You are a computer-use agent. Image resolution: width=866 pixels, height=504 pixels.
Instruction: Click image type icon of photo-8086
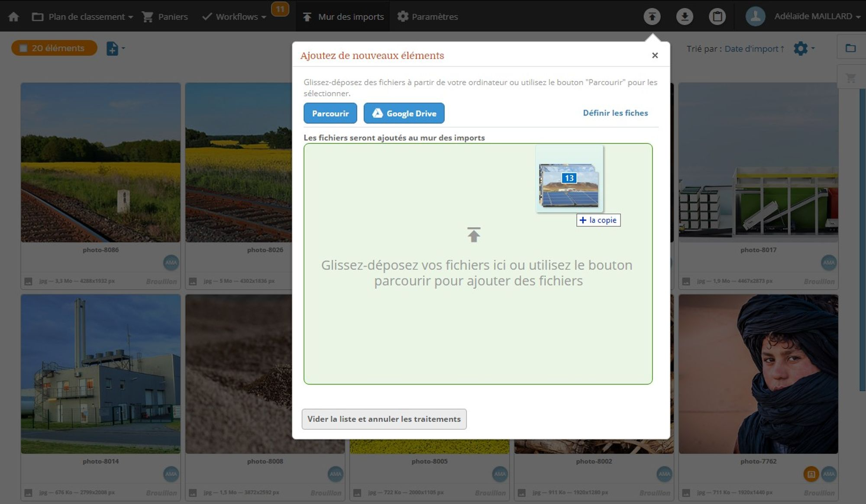(x=29, y=281)
